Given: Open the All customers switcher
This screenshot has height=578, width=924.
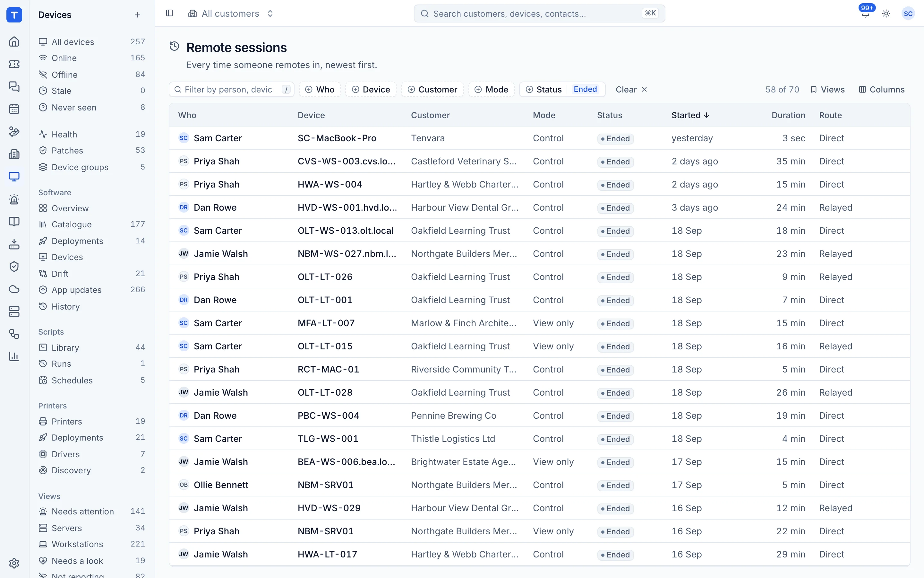Looking at the screenshot, I should click(231, 13).
